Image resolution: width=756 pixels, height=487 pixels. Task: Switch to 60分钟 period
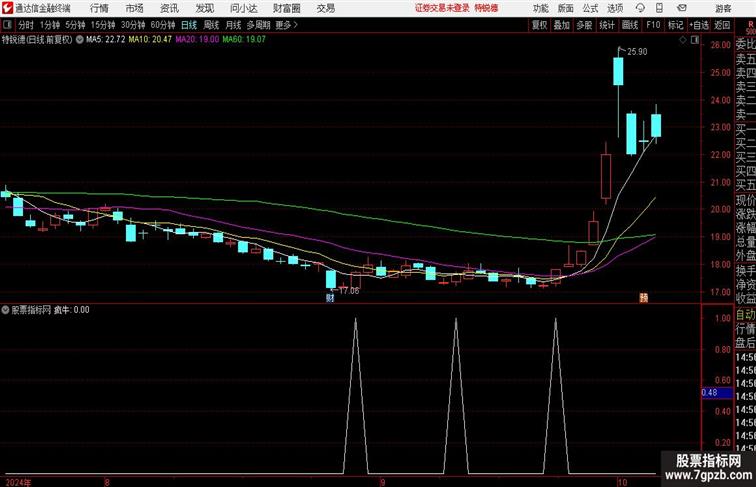(x=163, y=25)
